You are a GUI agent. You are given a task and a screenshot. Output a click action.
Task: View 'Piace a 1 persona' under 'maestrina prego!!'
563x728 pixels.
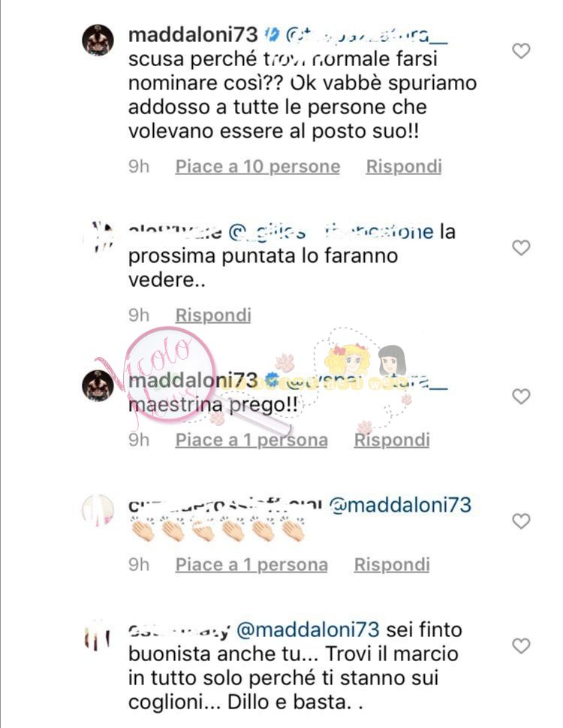point(251,440)
